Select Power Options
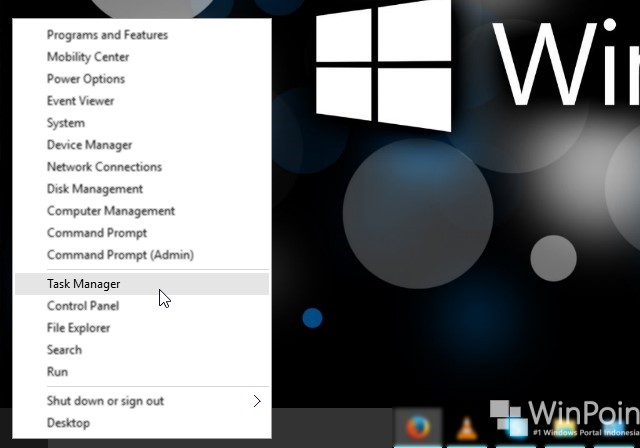The height and width of the screenshot is (448, 640). click(142, 79)
